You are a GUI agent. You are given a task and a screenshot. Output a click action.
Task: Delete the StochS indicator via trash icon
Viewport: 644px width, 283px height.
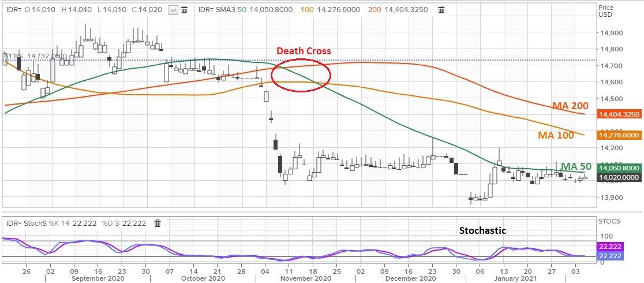tap(157, 224)
